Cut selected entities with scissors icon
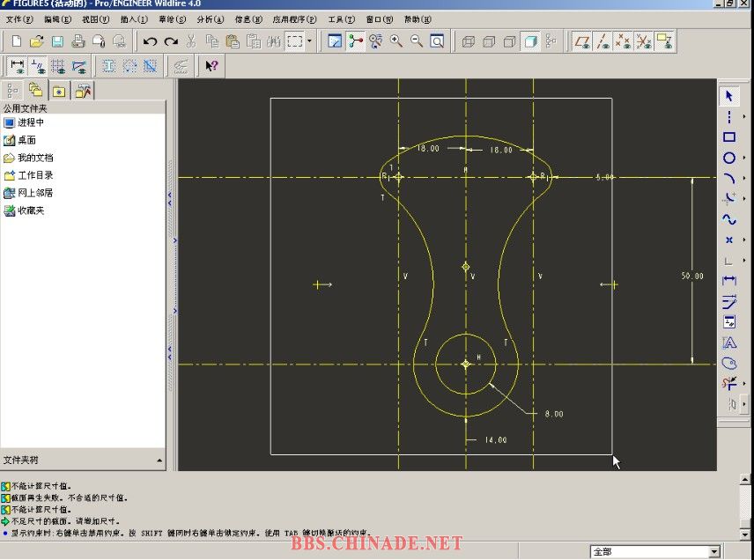Screen dimensions: 754x560 [x=191, y=41]
